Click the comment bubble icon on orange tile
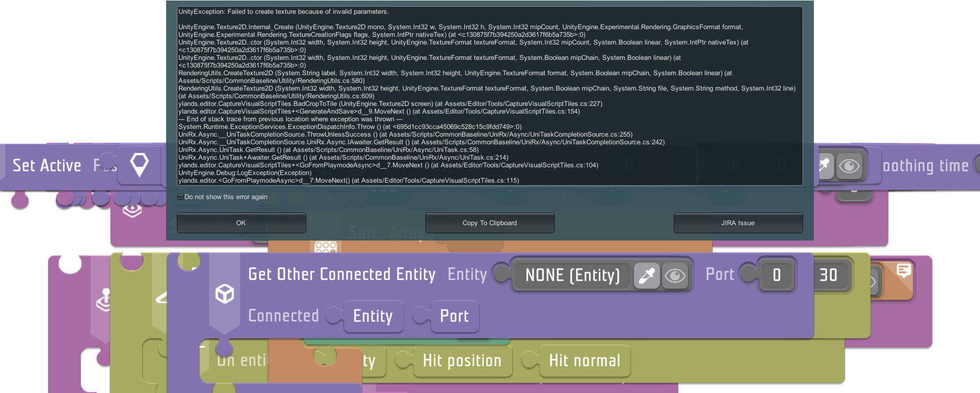Screen dimensions: 980x393 click(x=903, y=270)
